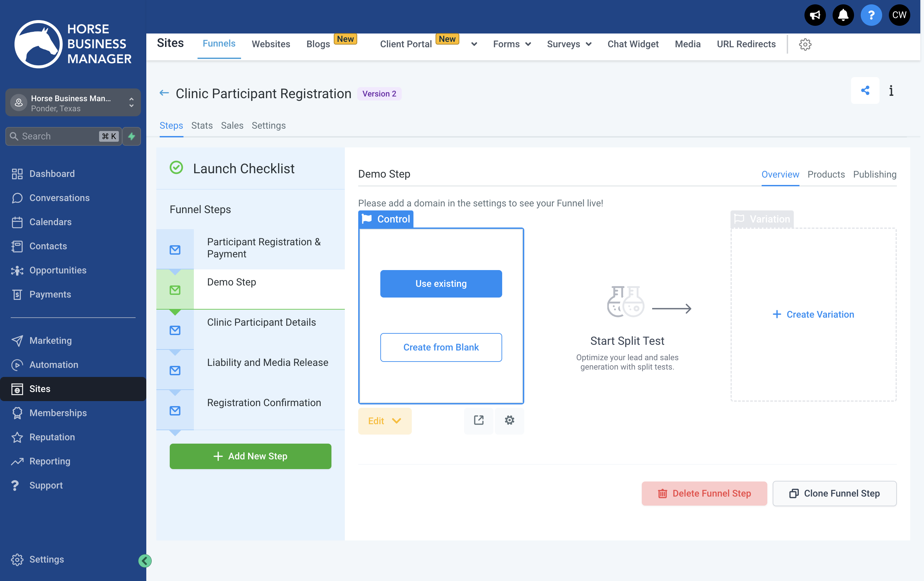Open Conversations in sidebar
This screenshot has height=581, width=924.
coord(59,198)
